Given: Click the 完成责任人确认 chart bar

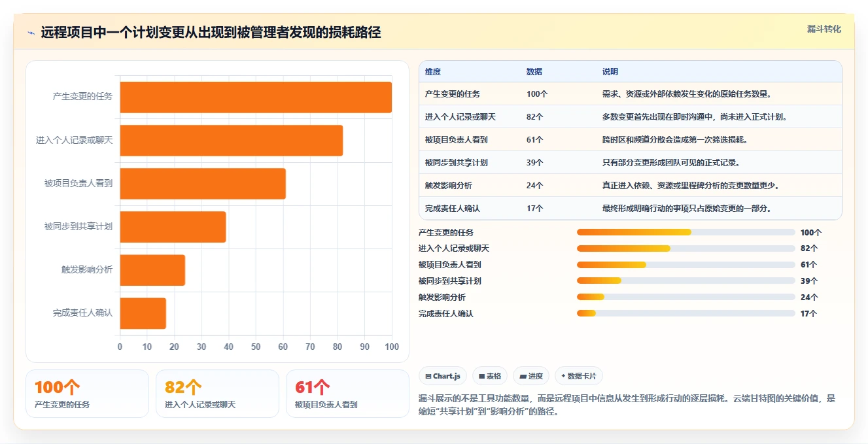Looking at the screenshot, I should click(x=143, y=313).
